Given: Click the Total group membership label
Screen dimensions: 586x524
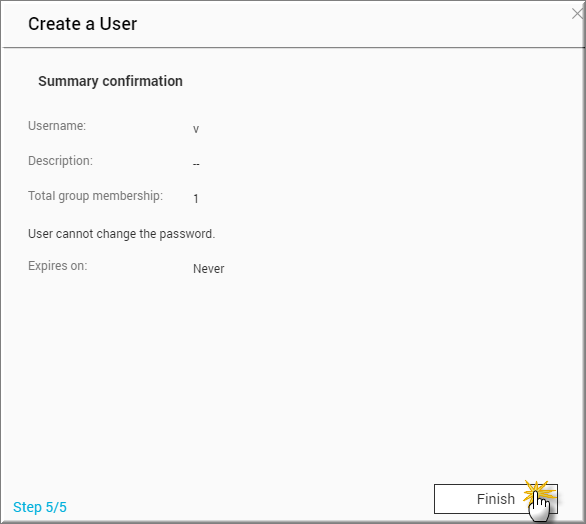Looking at the screenshot, I should [95, 196].
